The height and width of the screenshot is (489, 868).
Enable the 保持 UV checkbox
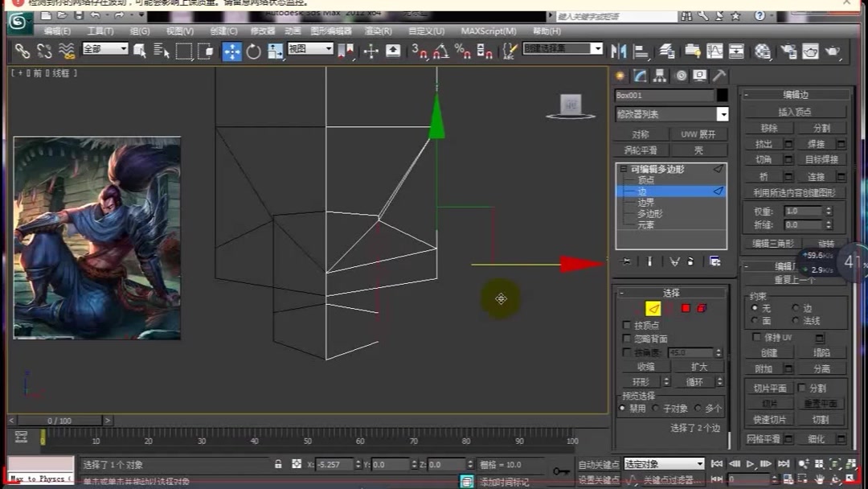(x=755, y=337)
